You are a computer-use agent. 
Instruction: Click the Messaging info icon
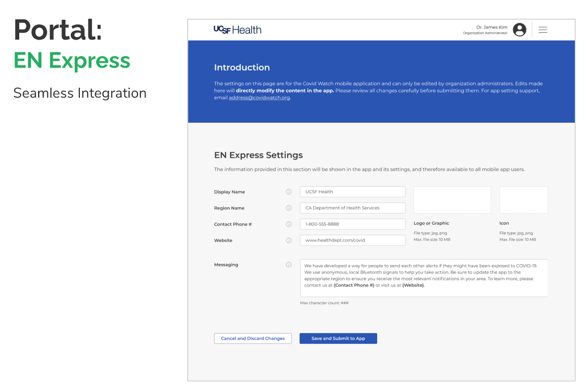coord(289,265)
